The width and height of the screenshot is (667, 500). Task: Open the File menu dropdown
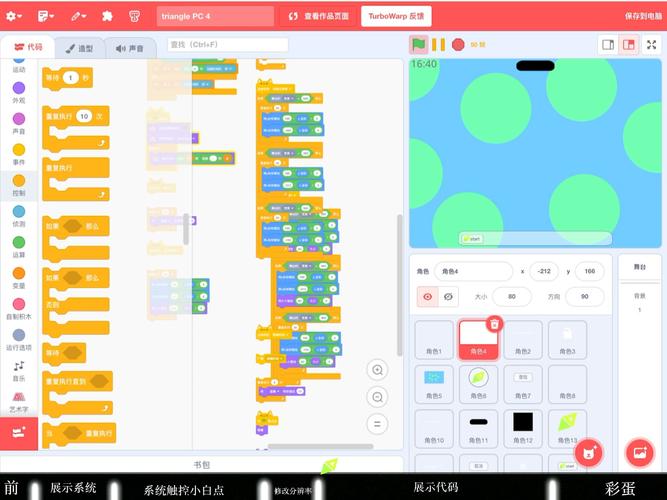[x=46, y=16]
